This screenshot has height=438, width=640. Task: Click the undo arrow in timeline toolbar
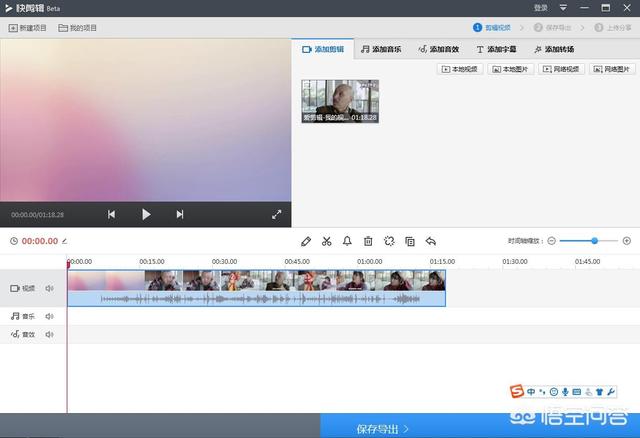[x=431, y=241]
